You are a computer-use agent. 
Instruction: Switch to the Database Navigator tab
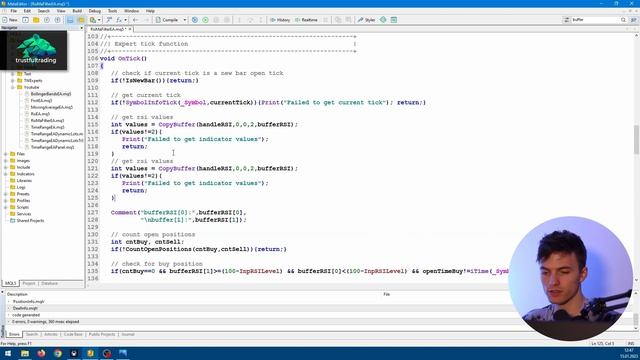tap(49, 283)
